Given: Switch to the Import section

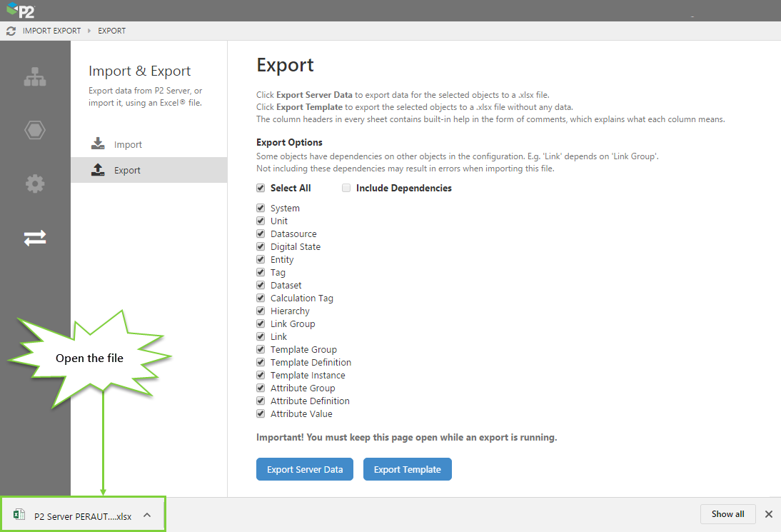Looking at the screenshot, I should [x=128, y=144].
